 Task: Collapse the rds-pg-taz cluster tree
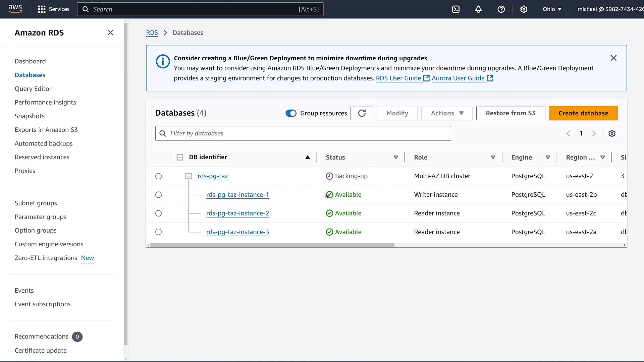189,176
